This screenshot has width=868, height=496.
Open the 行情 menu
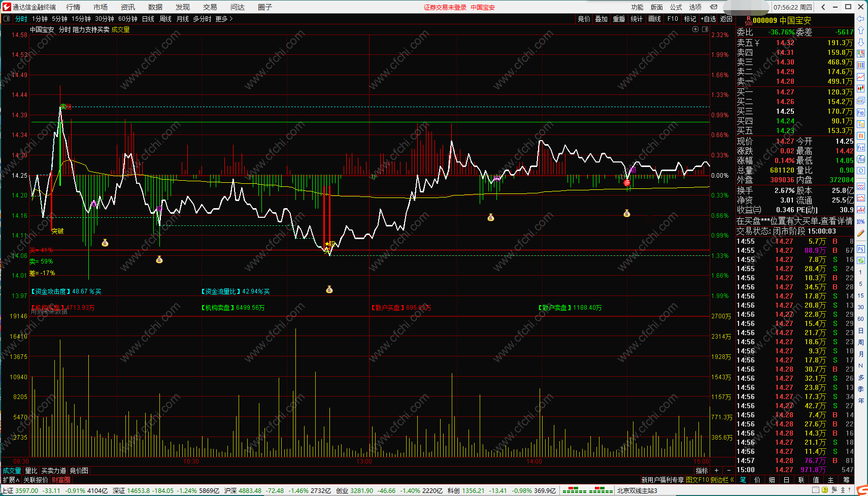[73, 7]
